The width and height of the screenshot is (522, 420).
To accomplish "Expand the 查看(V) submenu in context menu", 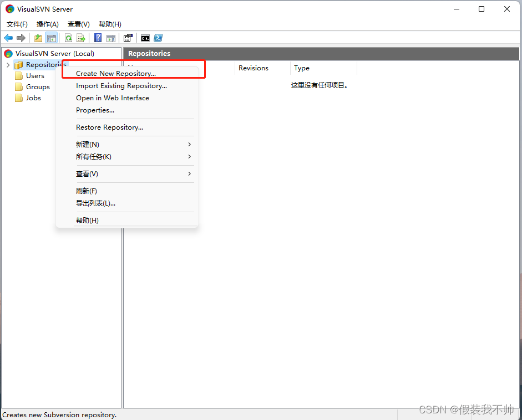I will [x=128, y=174].
